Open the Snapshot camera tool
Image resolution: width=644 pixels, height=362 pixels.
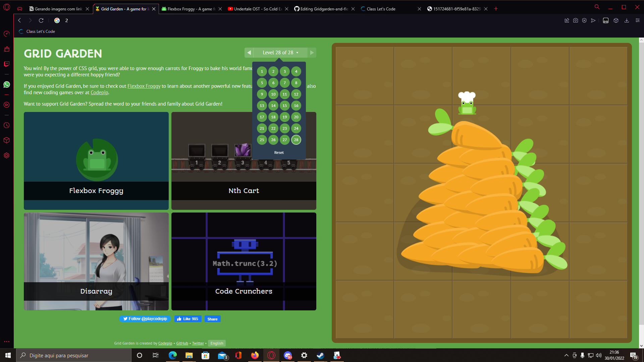[576, 20]
